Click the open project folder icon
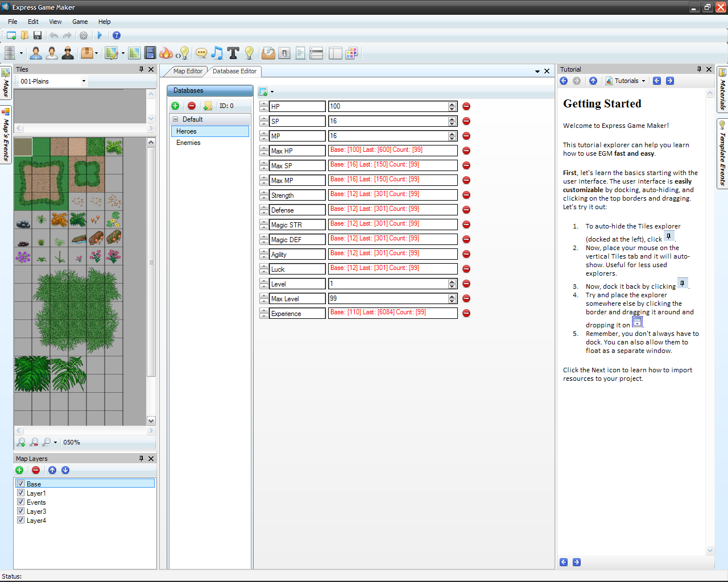The height and width of the screenshot is (582, 728). pyautogui.click(x=24, y=35)
